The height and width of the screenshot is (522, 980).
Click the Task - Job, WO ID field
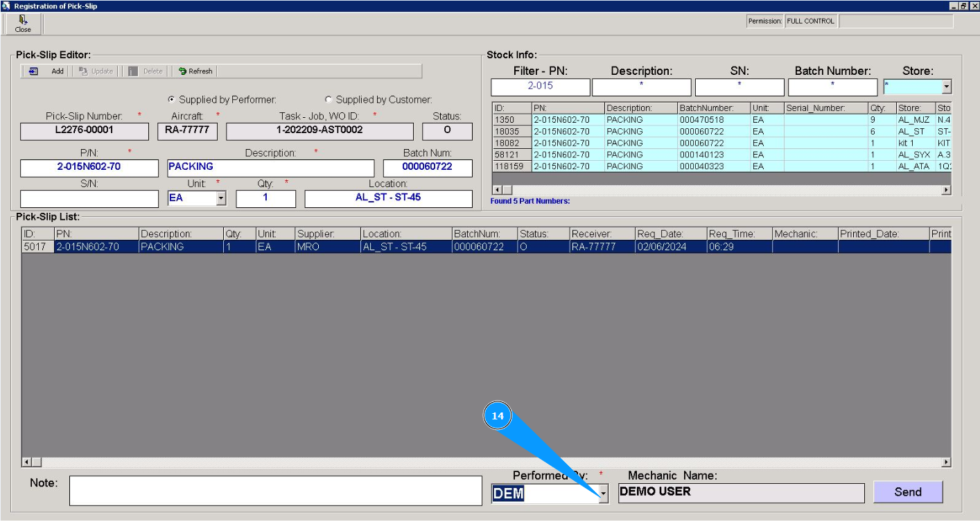tap(320, 131)
